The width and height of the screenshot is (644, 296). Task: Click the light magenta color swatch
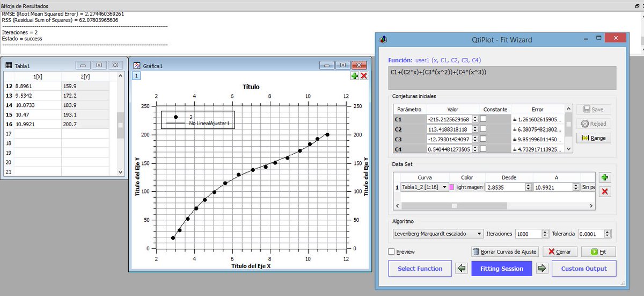(x=452, y=187)
